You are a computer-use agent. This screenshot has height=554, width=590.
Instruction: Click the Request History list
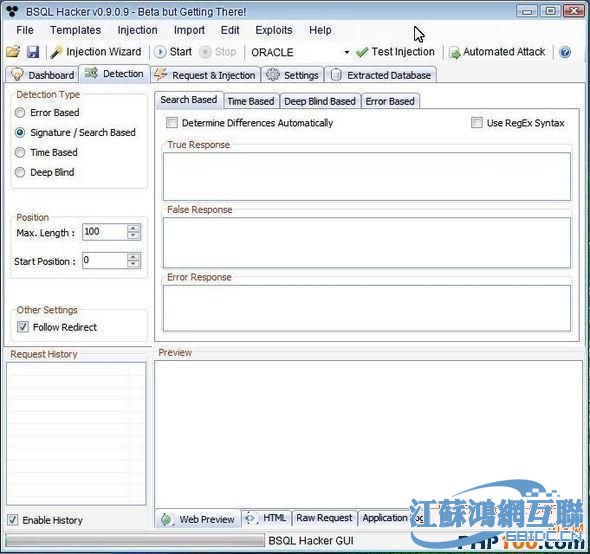[76, 434]
